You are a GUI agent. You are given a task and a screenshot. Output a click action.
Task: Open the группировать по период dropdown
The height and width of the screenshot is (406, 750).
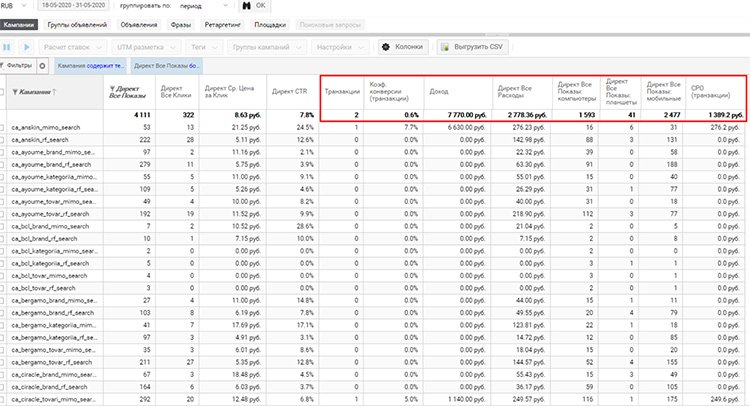point(204,6)
